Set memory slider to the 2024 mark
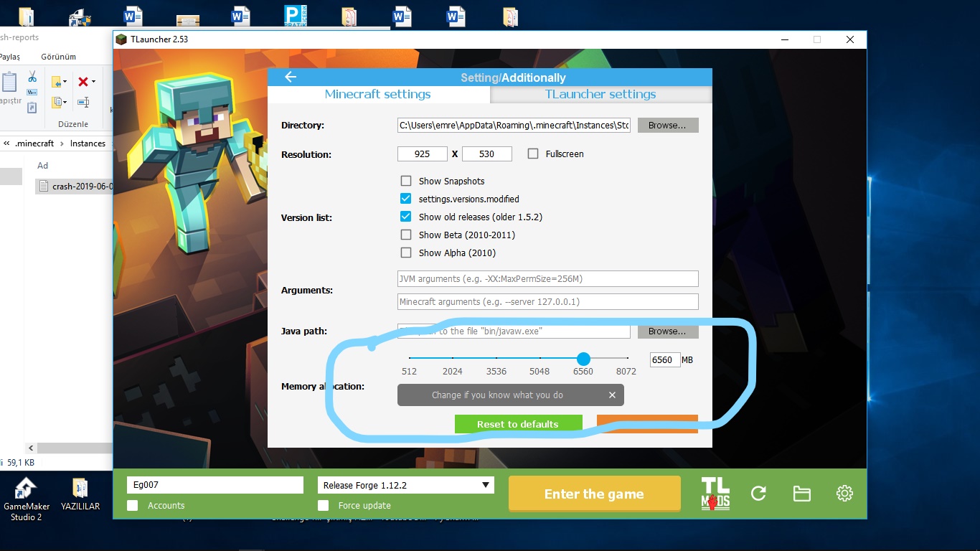The width and height of the screenshot is (980, 551). [453, 358]
